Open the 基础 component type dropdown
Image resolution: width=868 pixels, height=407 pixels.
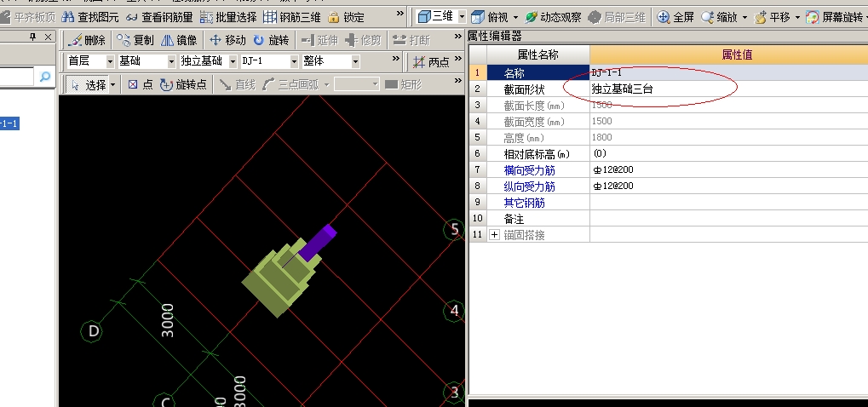[x=171, y=61]
